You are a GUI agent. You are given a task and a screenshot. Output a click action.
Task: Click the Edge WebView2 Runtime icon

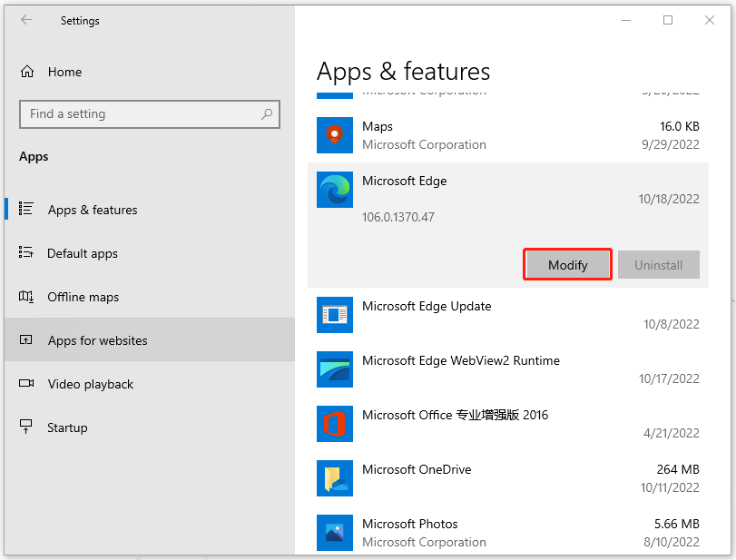point(335,369)
